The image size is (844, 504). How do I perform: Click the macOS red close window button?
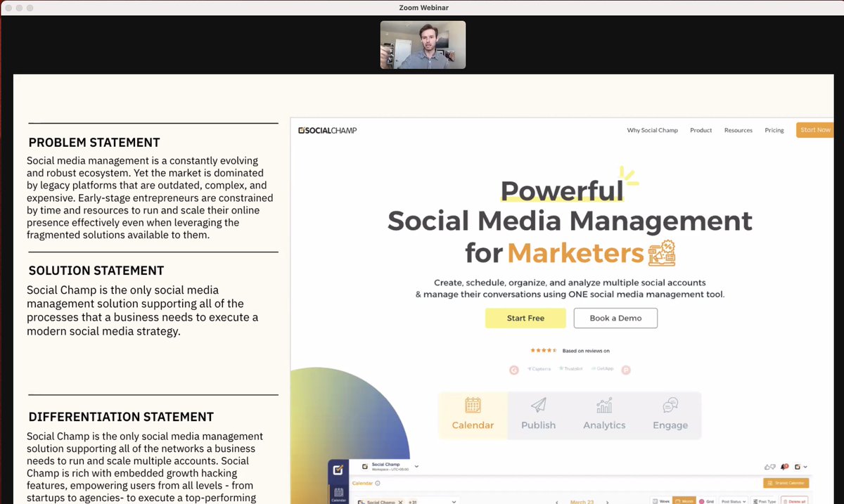click(7, 7)
